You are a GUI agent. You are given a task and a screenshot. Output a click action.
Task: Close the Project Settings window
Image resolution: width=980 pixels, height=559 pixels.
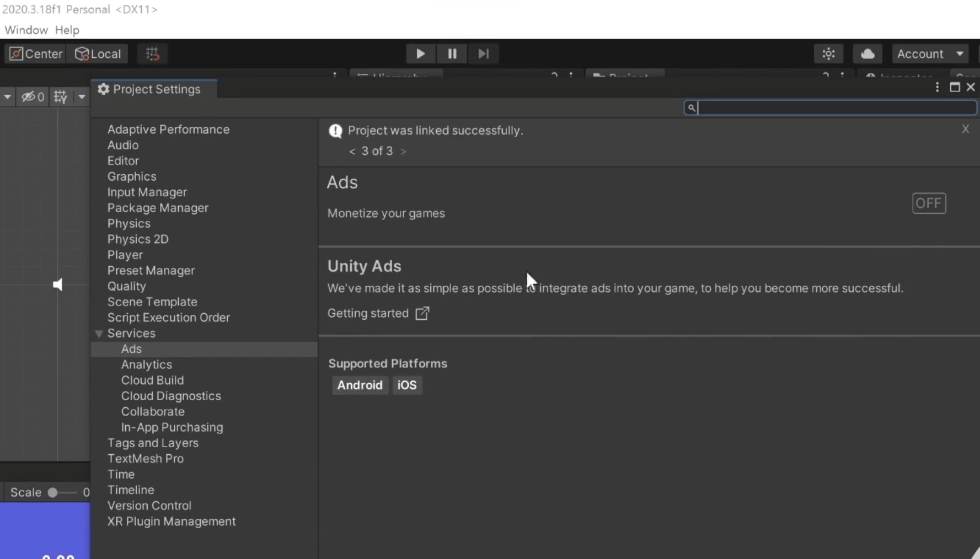tap(971, 87)
